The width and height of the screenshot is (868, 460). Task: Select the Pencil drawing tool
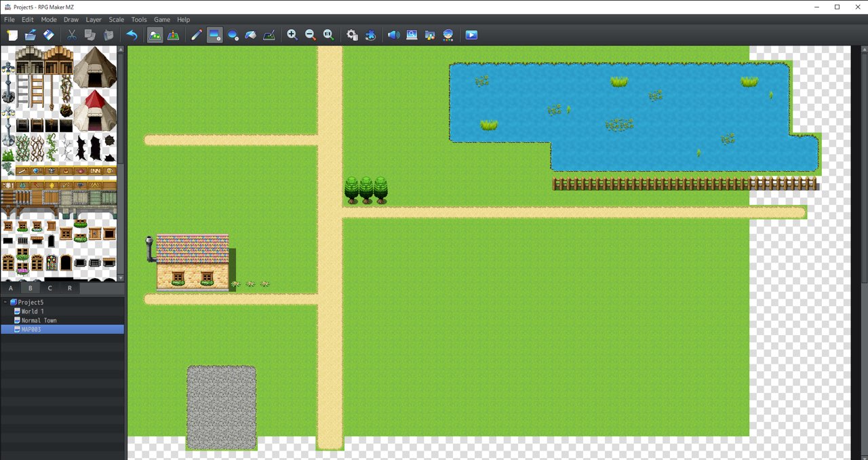tap(197, 35)
